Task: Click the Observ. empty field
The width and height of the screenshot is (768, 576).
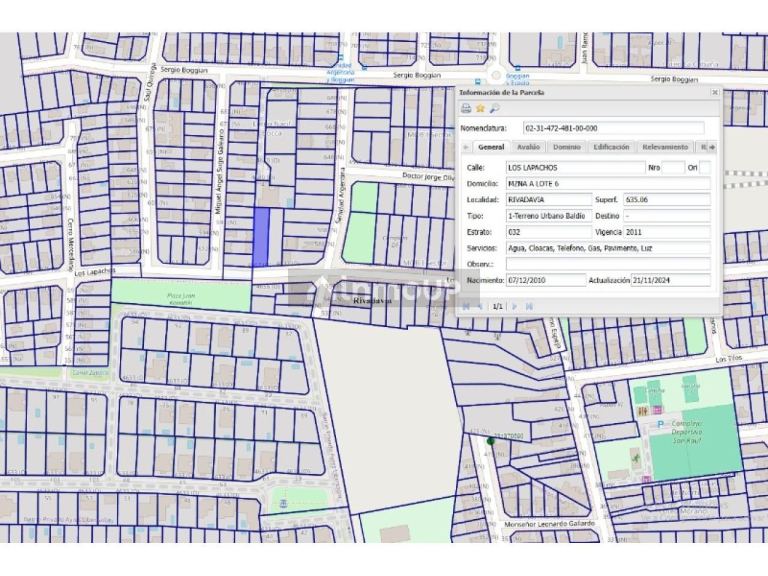Action: tap(608, 264)
